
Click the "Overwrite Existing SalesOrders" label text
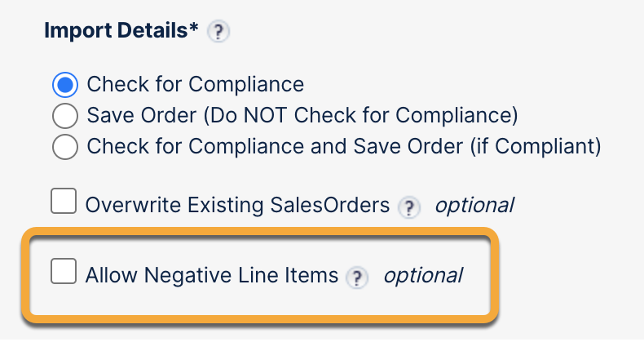coord(238,205)
